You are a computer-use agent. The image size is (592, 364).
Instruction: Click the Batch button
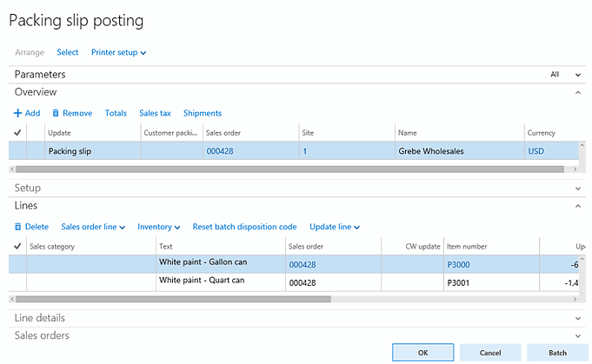[557, 353]
